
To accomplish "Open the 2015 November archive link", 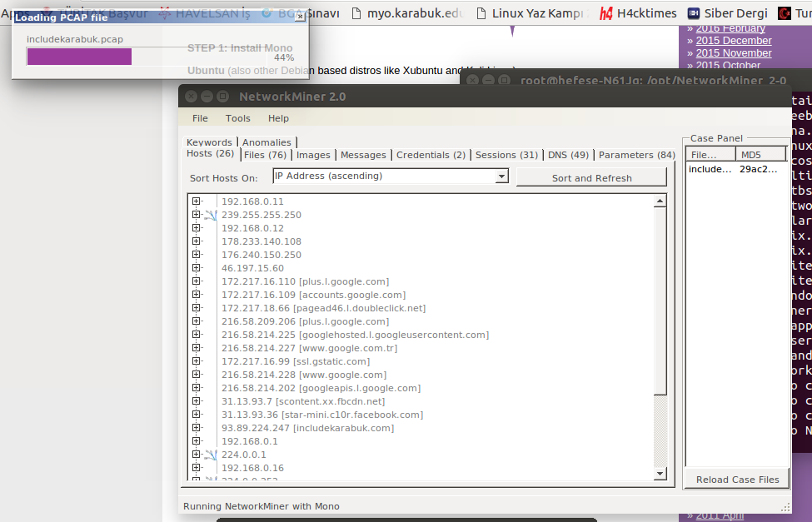I will coord(733,52).
